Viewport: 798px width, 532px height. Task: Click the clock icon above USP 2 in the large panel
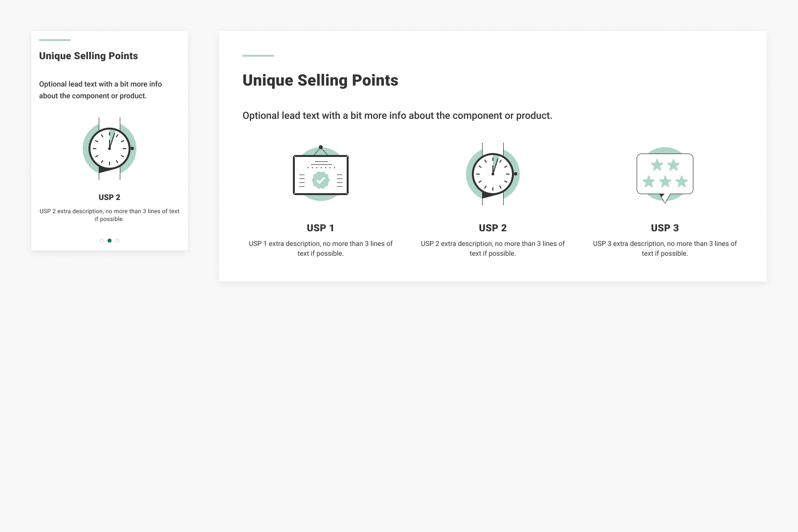pos(493,174)
